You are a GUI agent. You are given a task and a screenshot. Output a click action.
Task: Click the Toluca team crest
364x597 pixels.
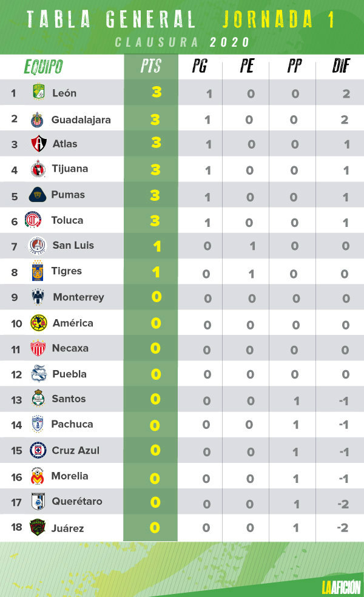coord(33,220)
